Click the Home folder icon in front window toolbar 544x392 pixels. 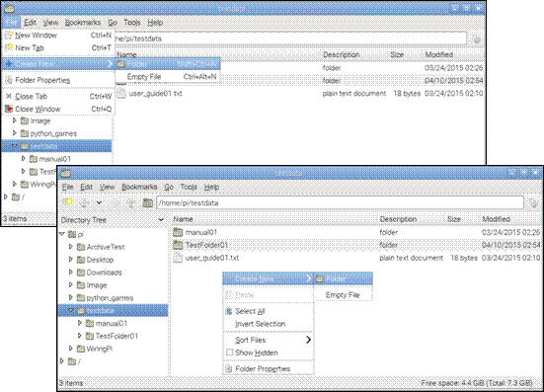point(147,202)
